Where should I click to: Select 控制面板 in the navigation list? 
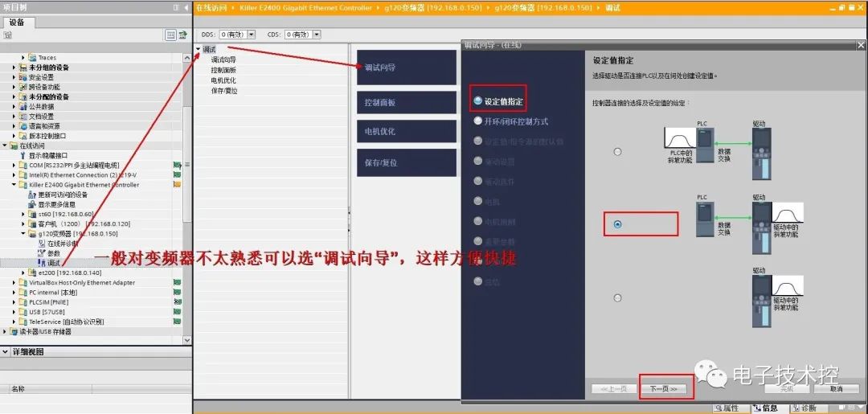click(x=223, y=70)
